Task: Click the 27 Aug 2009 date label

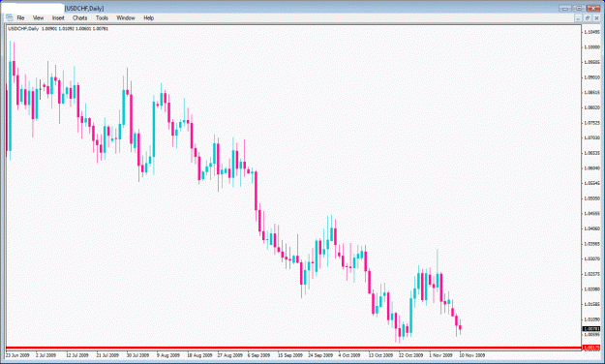Action: click(230, 355)
